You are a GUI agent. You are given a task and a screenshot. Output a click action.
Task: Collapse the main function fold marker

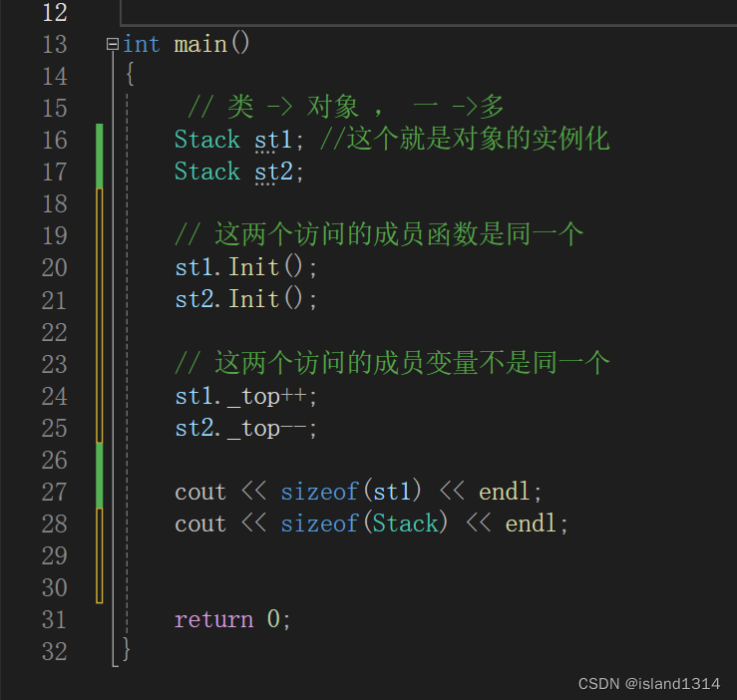pos(113,44)
